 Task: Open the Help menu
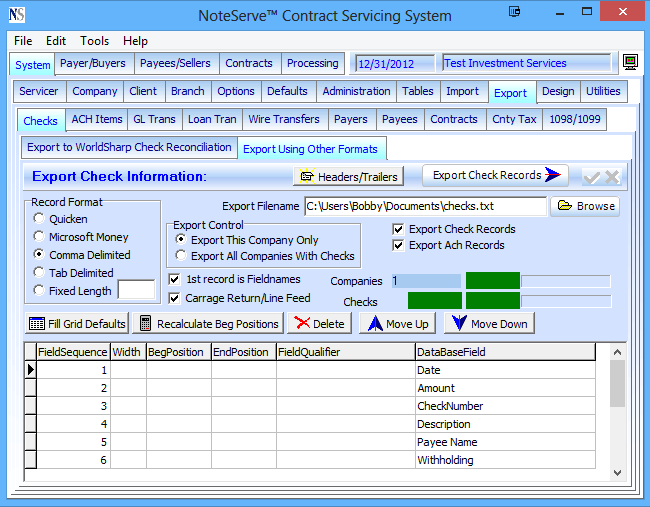(x=135, y=41)
